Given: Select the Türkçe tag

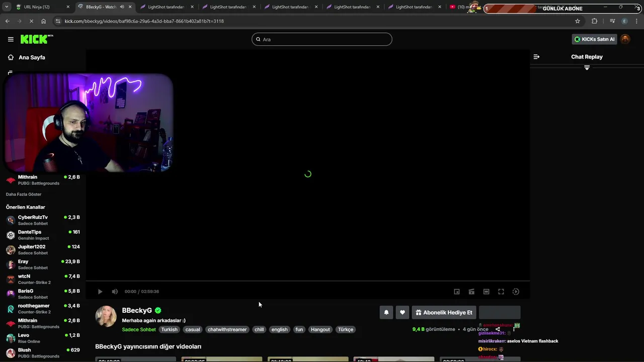Looking at the screenshot, I should tap(346, 329).
